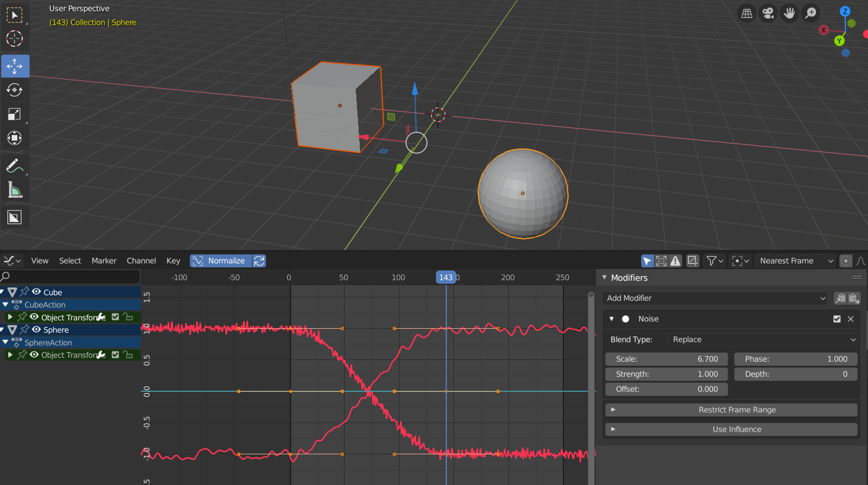The image size is (868, 485).
Task: Select the Cursor tool in toolbar
Action: [x=15, y=39]
